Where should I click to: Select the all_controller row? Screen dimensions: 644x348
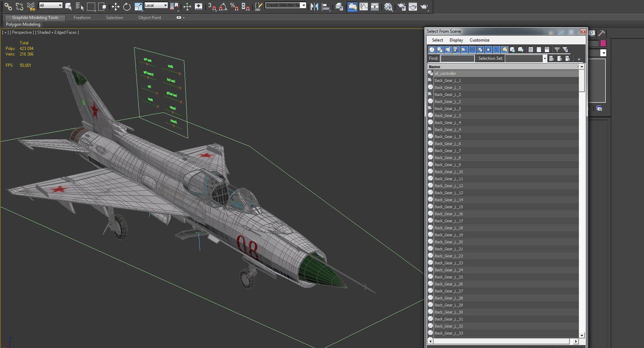pos(503,74)
